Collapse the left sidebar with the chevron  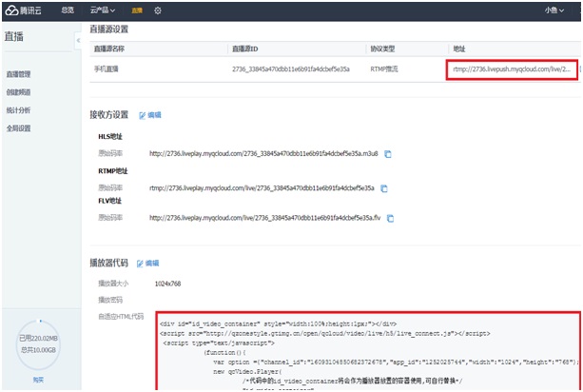click(x=78, y=40)
